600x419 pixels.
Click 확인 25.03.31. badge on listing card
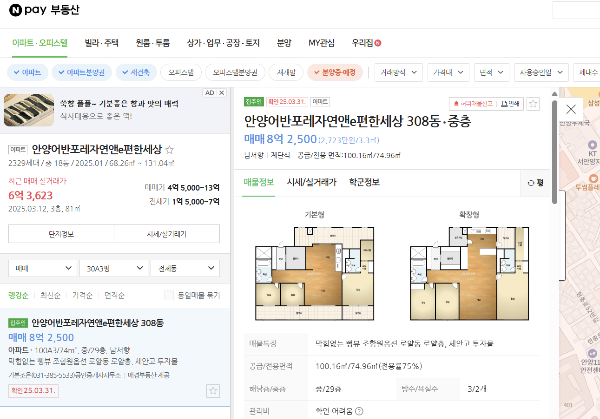pos(33,391)
